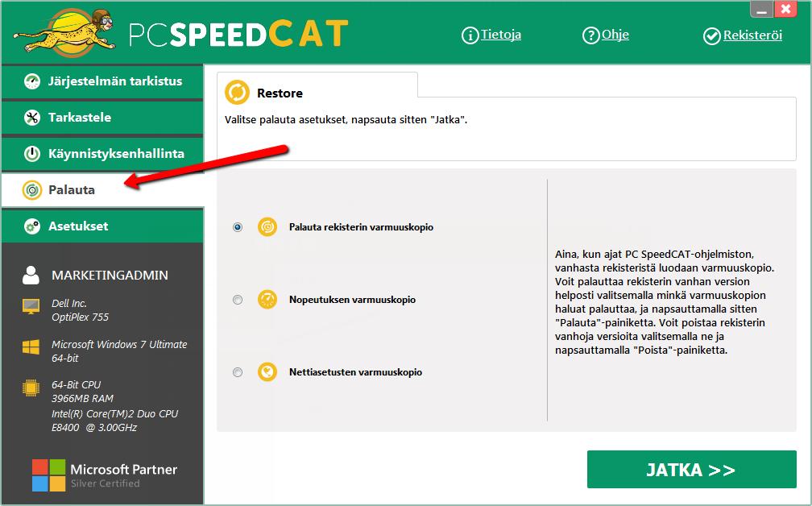Click the Rekisteröi link

(752, 35)
